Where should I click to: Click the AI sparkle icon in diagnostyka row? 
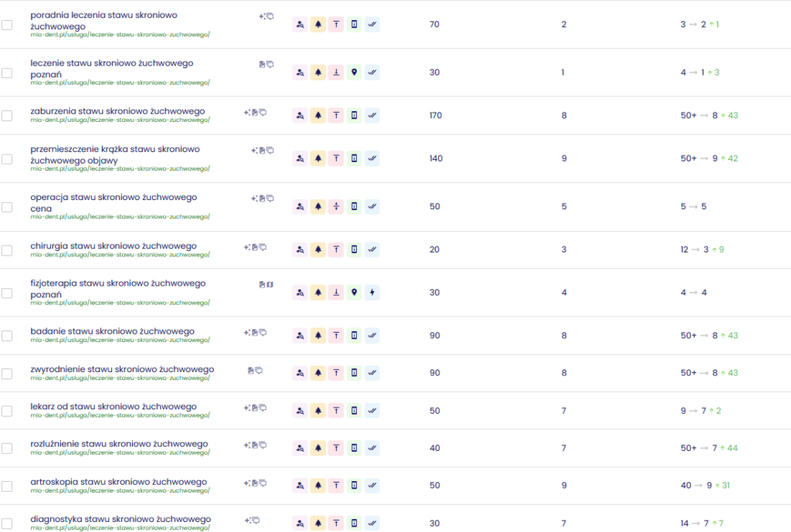tap(248, 520)
